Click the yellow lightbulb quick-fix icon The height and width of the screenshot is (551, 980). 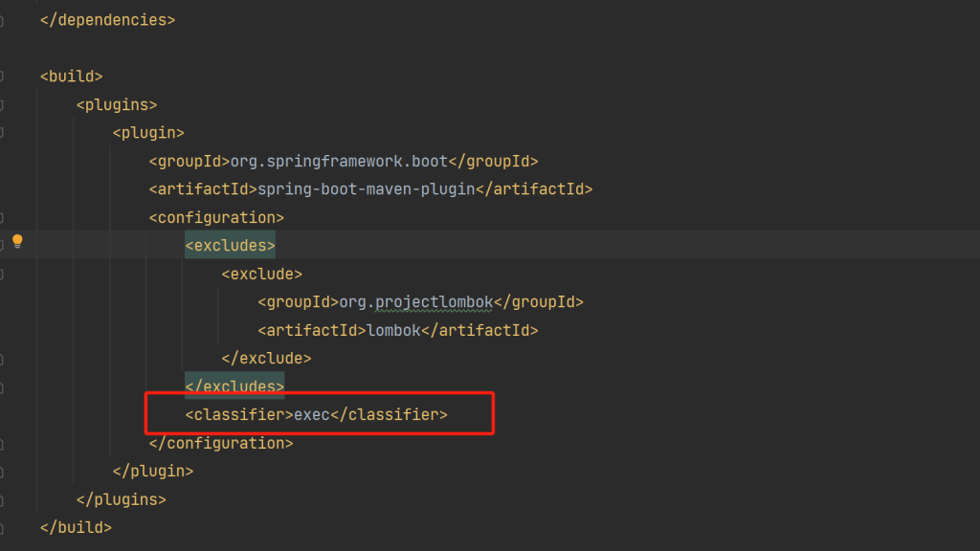16,241
